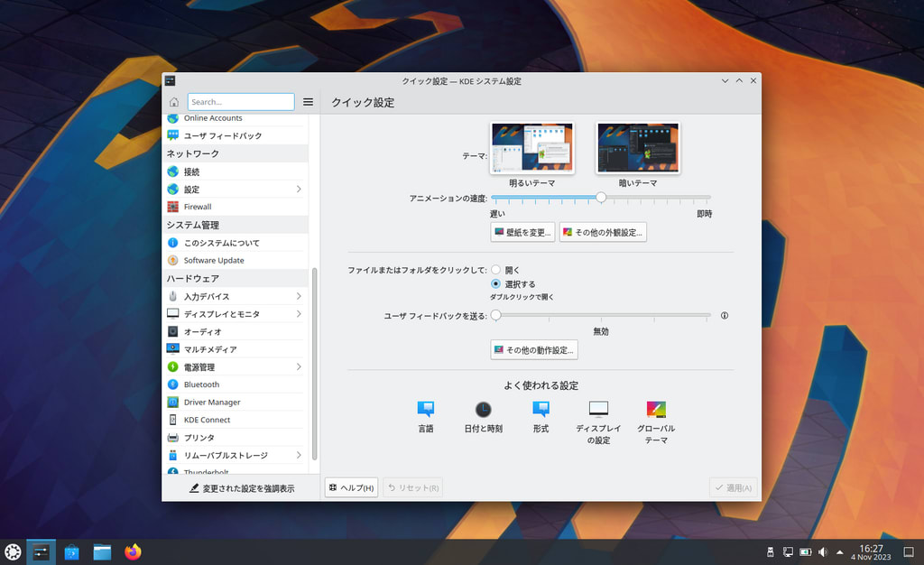Go to the settings home icon

point(174,102)
